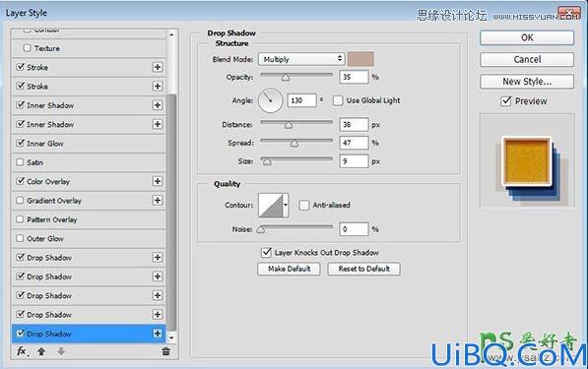
Task: Click the Reset to Default button
Action: [x=363, y=269]
